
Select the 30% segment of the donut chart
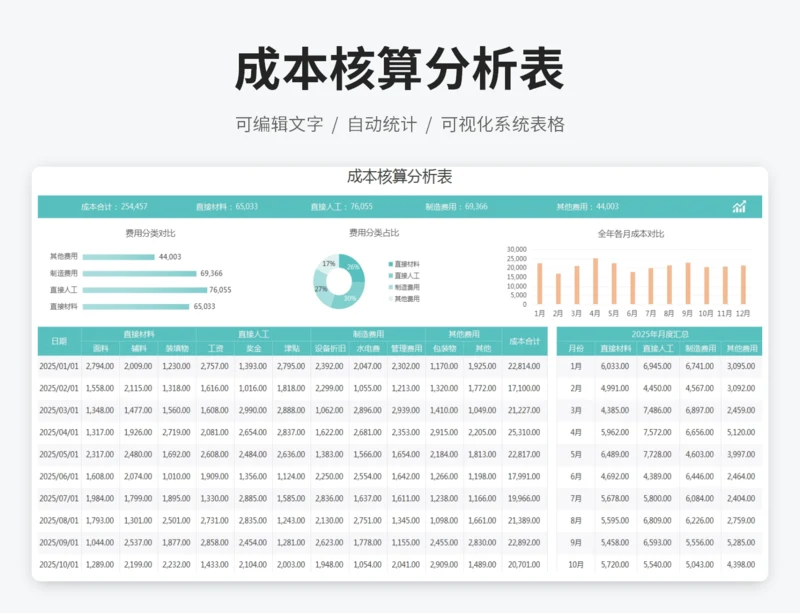click(349, 297)
